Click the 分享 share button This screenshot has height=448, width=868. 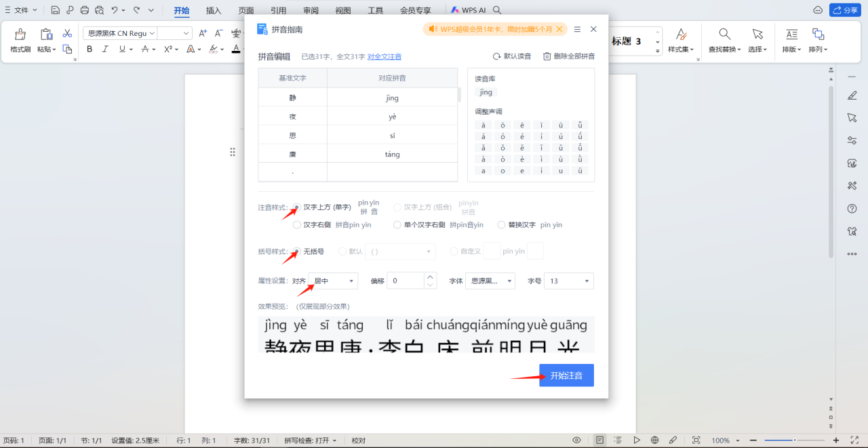pyautogui.click(x=845, y=10)
